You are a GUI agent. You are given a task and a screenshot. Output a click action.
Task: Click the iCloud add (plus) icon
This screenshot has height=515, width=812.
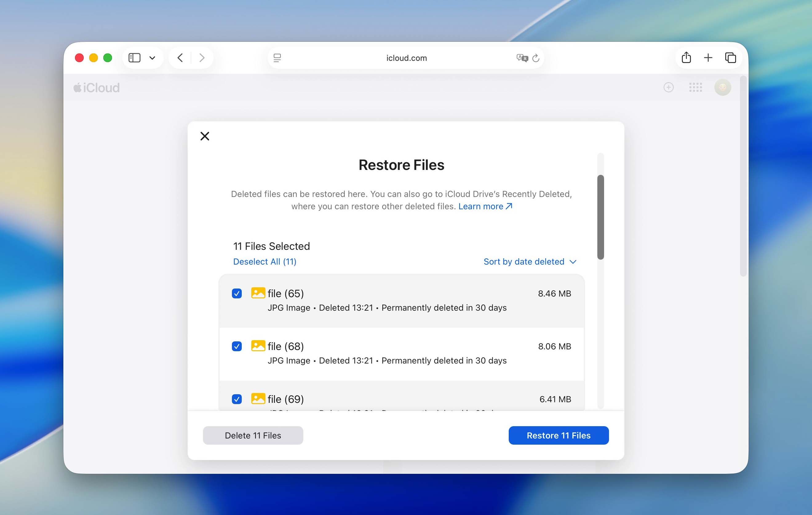668,88
